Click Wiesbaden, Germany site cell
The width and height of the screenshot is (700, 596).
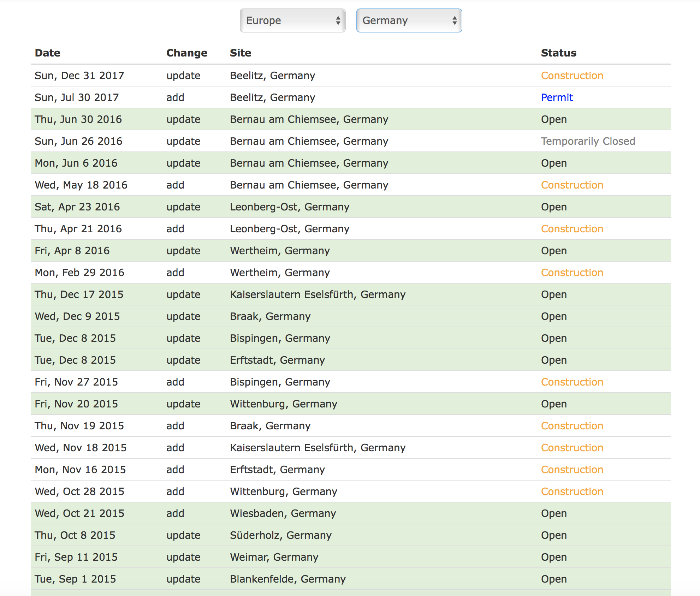pyautogui.click(x=283, y=513)
